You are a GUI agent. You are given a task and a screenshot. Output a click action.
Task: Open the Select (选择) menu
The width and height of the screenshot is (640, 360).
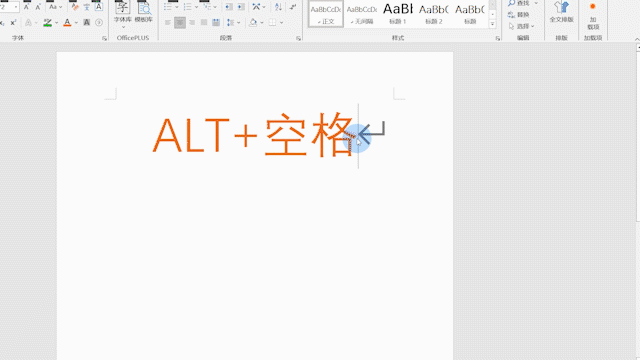[521, 26]
